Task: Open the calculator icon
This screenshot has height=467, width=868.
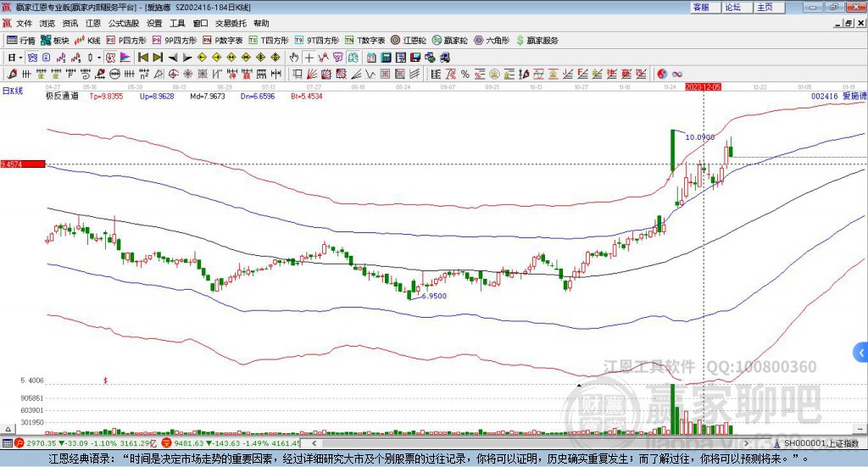Action: 386,58
